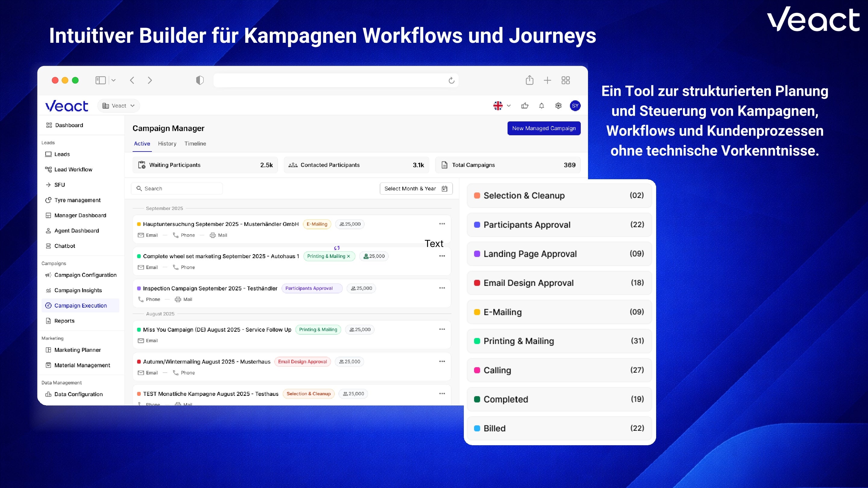The height and width of the screenshot is (488, 868).
Task: Switch to the Timeline tab
Action: pyautogui.click(x=195, y=143)
